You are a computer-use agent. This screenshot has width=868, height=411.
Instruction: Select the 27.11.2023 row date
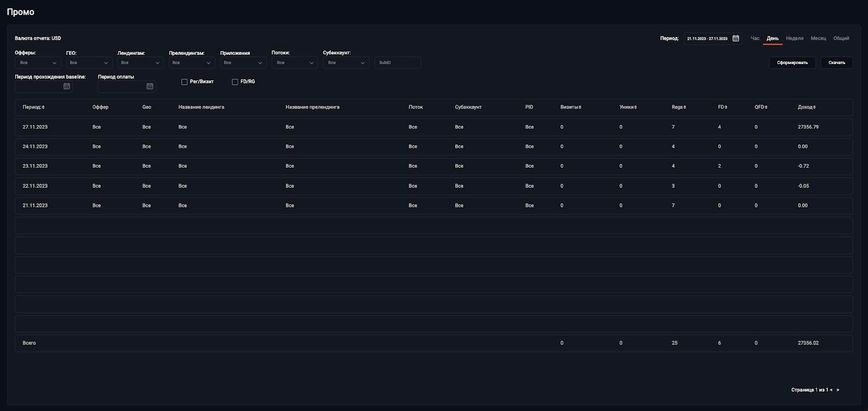click(x=35, y=127)
